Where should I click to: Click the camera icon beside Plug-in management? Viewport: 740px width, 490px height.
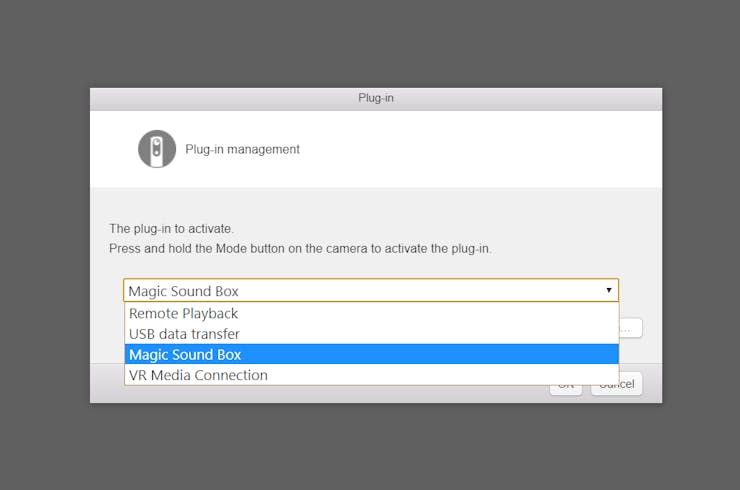[x=157, y=149]
